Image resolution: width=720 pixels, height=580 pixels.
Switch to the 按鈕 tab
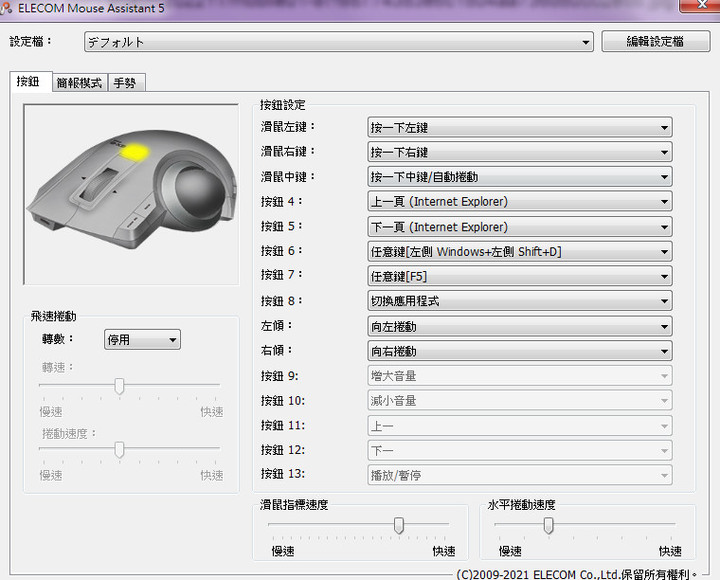click(29, 82)
